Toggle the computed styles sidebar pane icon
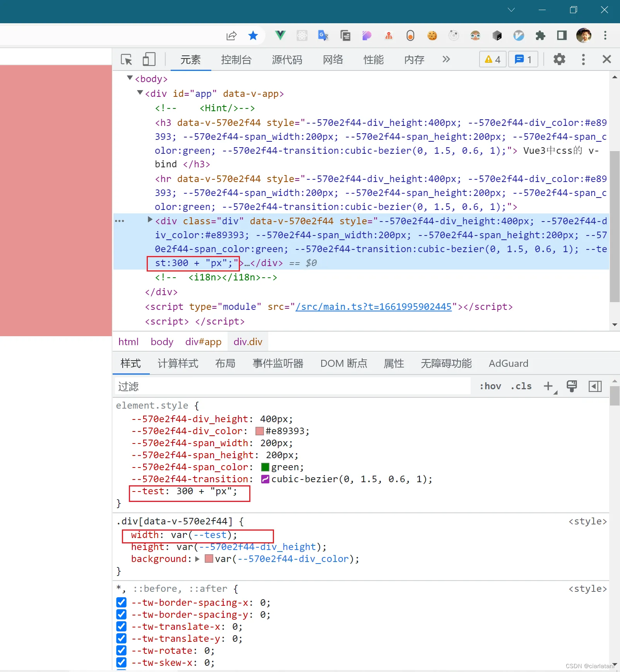 pos(595,386)
